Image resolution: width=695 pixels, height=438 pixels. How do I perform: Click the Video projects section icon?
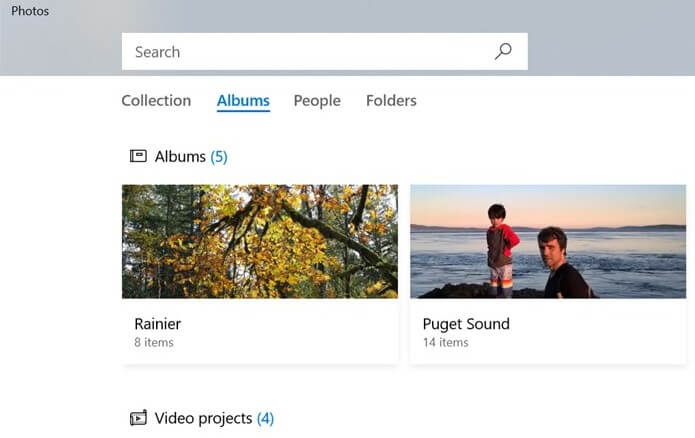coord(138,418)
